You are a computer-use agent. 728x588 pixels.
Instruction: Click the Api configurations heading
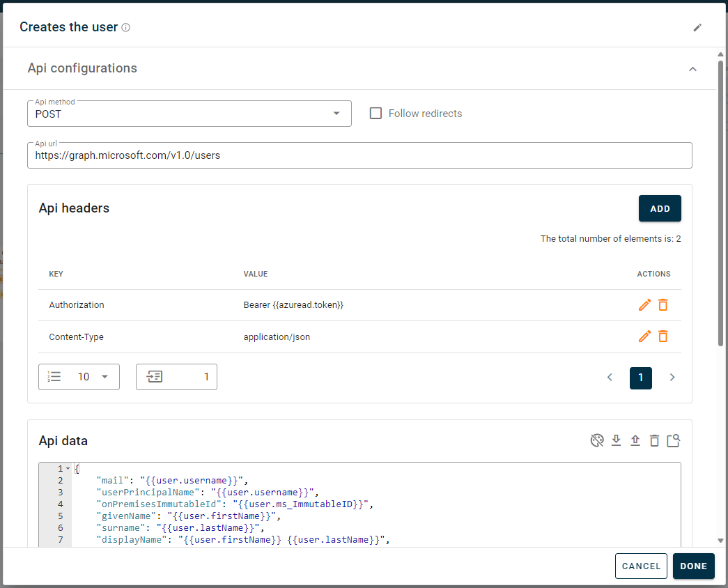click(x=82, y=68)
